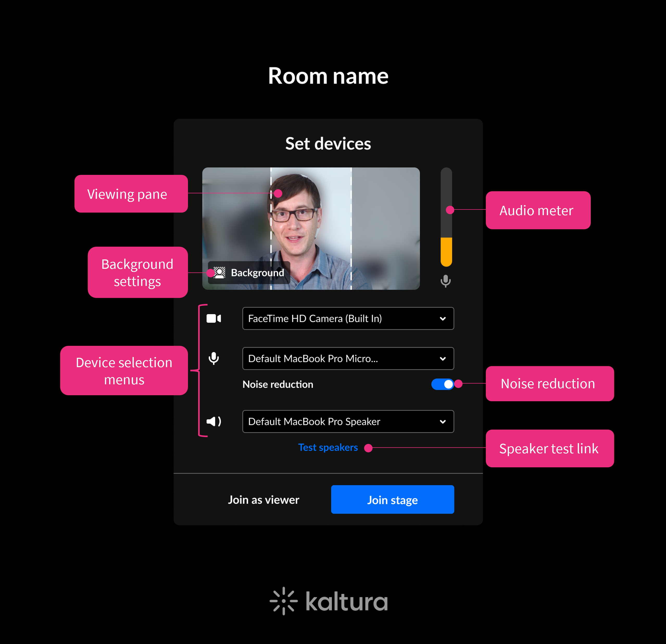Click the Noise reduction label text
The height and width of the screenshot is (644, 666).
(278, 384)
